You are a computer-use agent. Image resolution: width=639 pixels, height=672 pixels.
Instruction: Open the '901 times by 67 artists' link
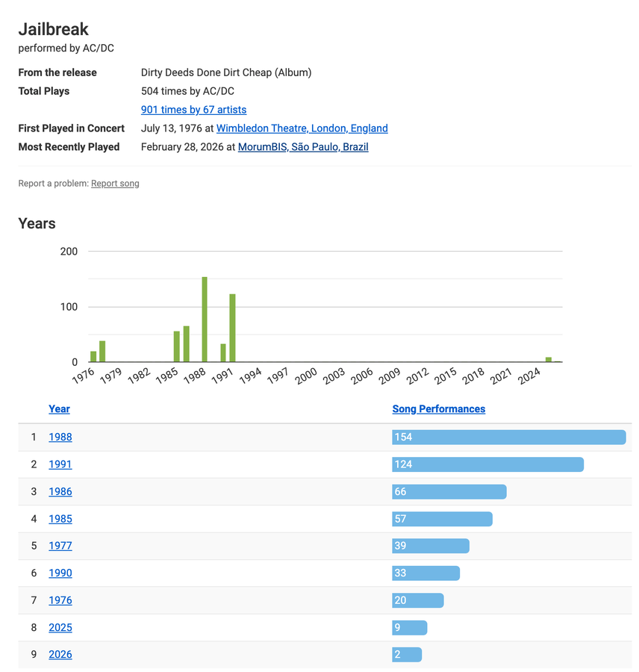point(193,110)
